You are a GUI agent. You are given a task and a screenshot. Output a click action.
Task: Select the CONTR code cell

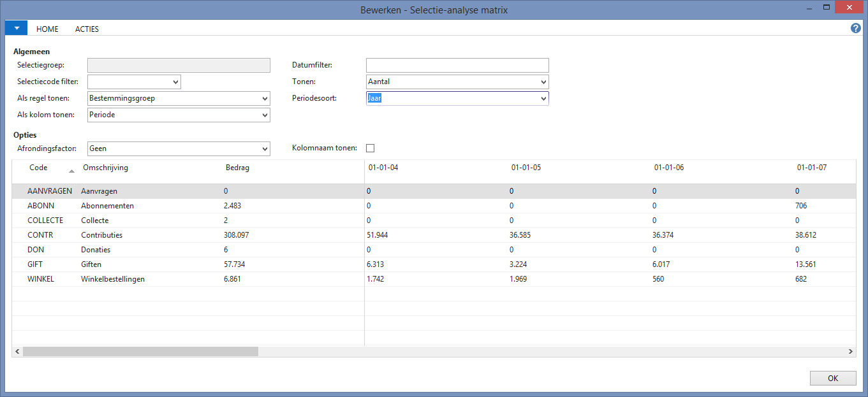click(x=40, y=235)
